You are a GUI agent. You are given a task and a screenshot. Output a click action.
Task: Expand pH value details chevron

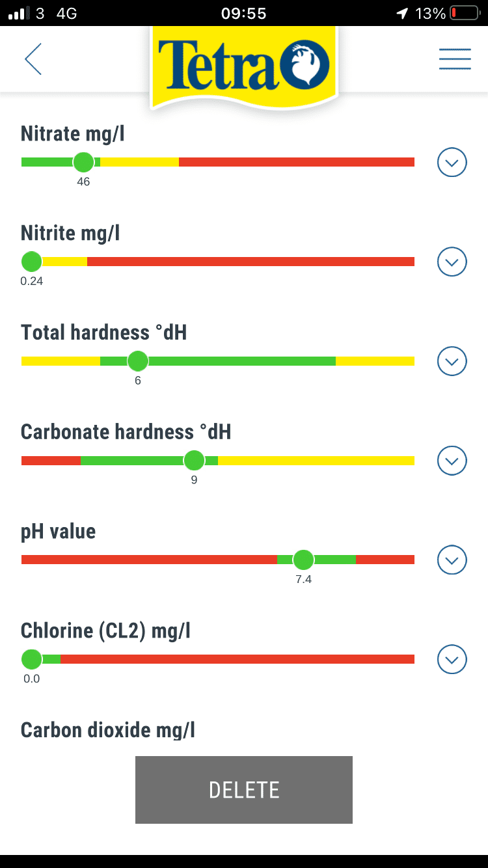tap(452, 560)
